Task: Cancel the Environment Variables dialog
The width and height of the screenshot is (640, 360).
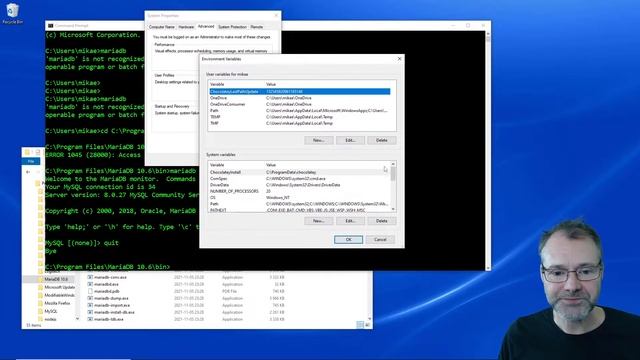Action: (380, 240)
